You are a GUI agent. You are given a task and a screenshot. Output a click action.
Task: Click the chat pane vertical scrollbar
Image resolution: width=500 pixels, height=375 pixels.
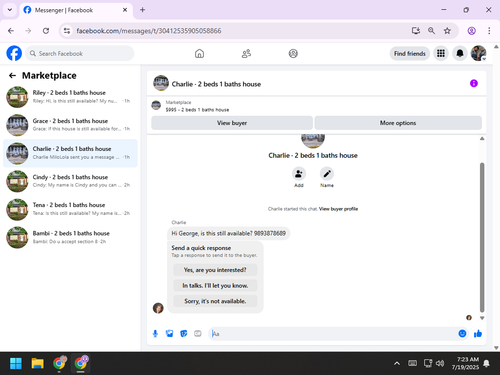pos(482,237)
